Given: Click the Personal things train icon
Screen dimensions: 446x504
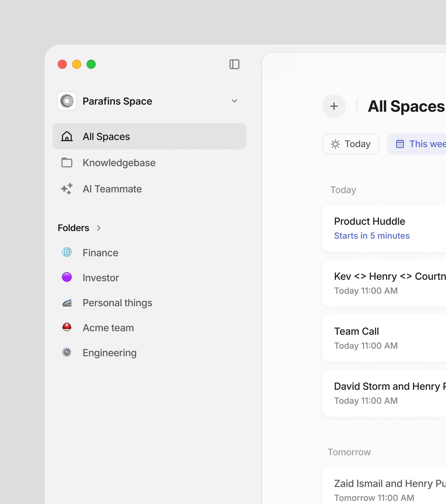Looking at the screenshot, I should (67, 303).
